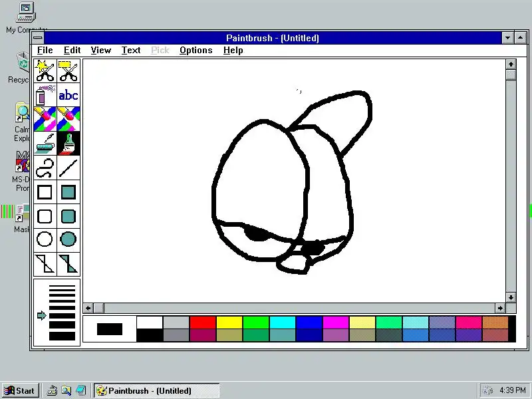Select the Color Eraser tool
532x399 pixels.
pos(45,119)
